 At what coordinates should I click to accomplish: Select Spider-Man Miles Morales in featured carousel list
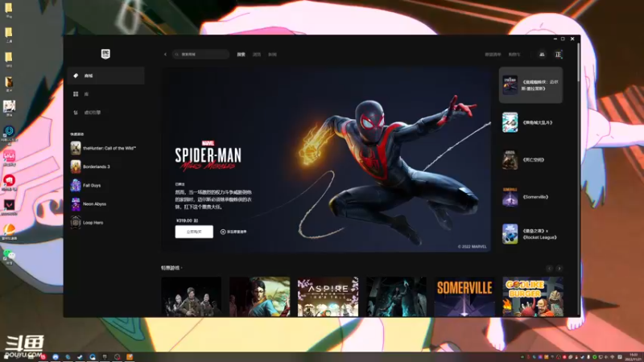point(530,85)
